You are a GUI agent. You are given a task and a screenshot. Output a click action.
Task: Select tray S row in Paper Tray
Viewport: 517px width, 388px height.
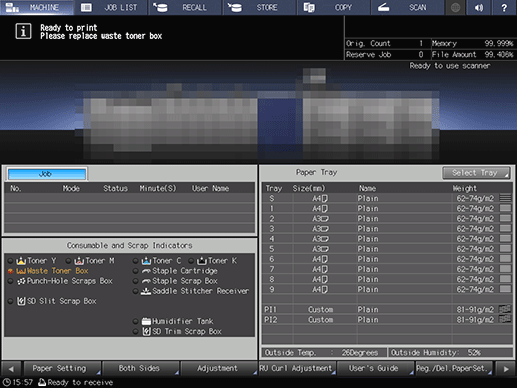click(x=387, y=198)
